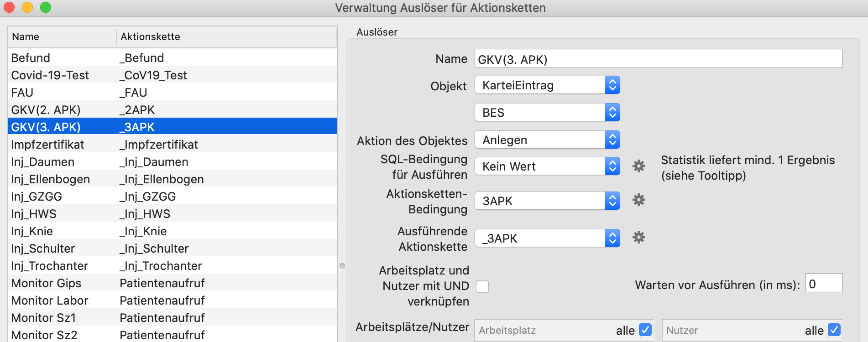The width and height of the screenshot is (868, 342).
Task: Toggle Arbeitsplatz und Nutzer UND checkbox
Action: [482, 286]
